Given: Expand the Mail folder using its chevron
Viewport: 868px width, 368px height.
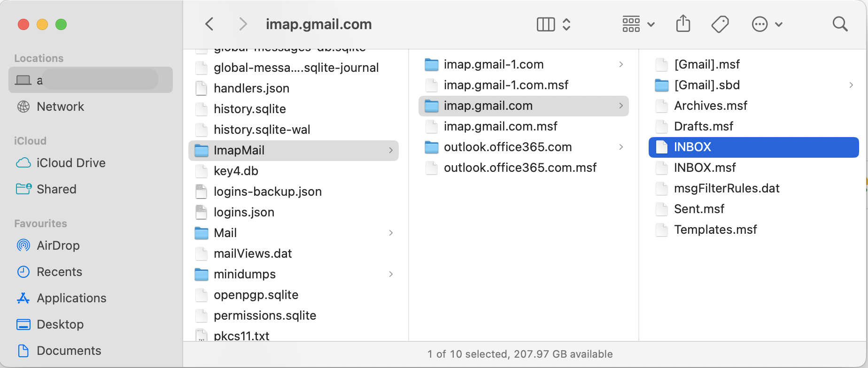Looking at the screenshot, I should [x=391, y=233].
